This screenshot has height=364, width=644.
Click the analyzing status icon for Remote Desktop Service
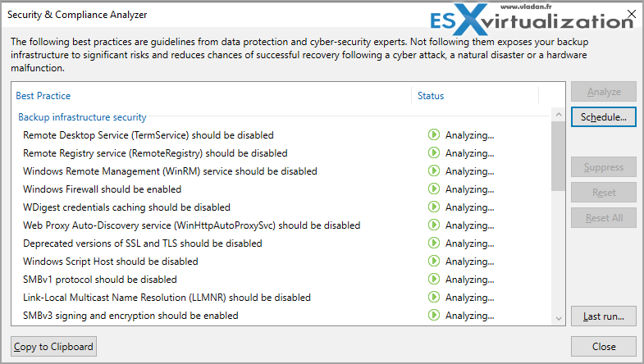(x=434, y=134)
